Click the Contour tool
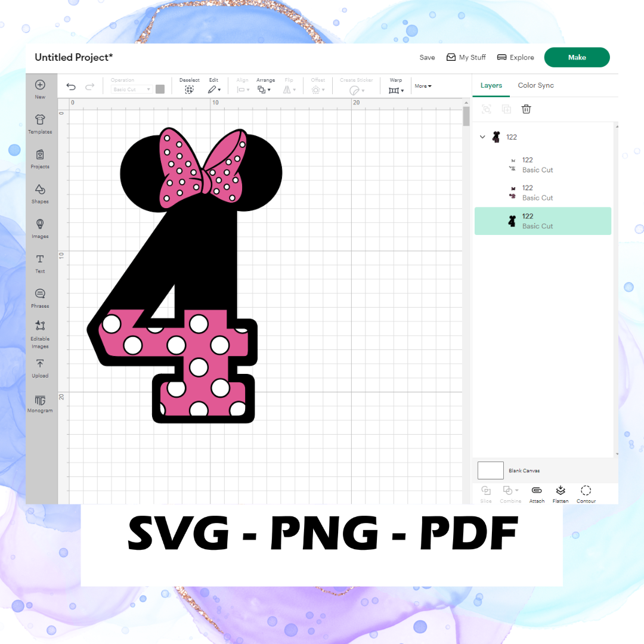 pyautogui.click(x=586, y=494)
